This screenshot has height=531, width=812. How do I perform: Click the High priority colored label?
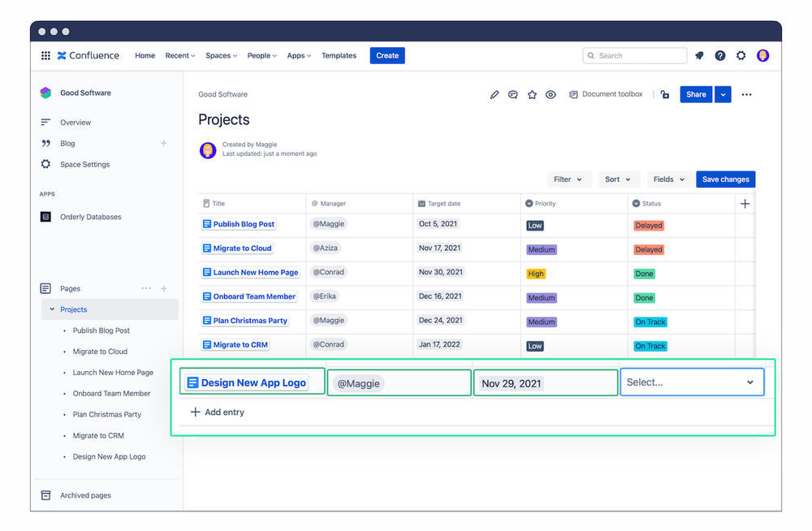(x=535, y=274)
